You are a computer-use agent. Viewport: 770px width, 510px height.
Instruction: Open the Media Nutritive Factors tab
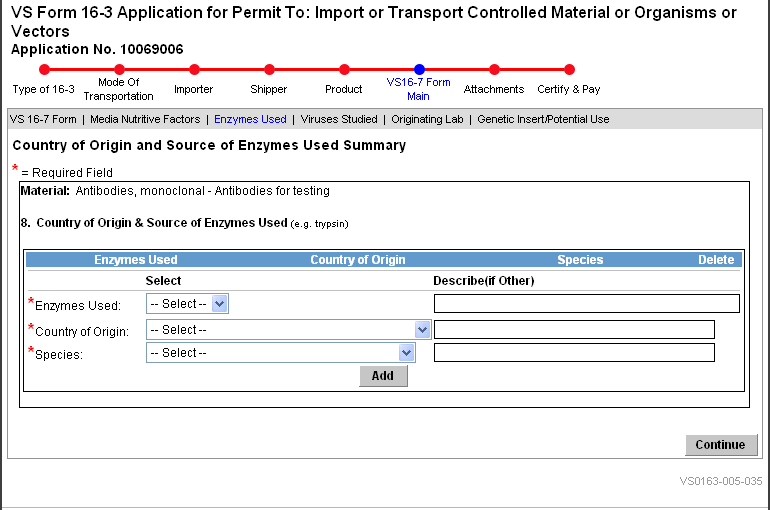[145, 119]
